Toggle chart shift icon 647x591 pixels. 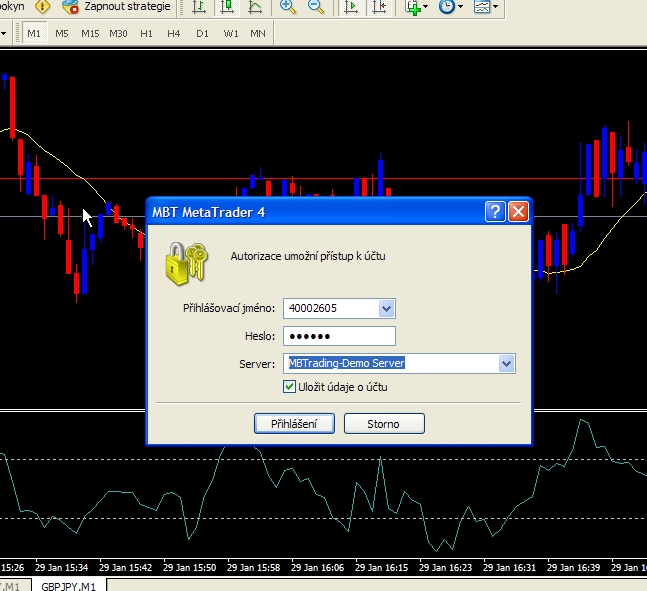point(379,7)
